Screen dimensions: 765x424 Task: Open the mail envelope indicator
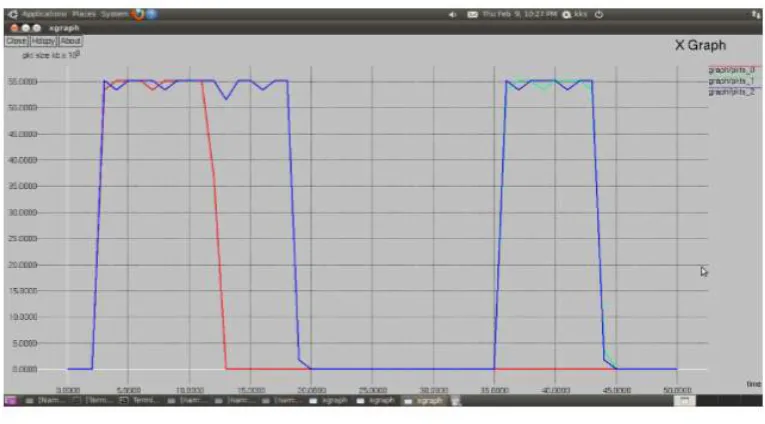pyautogui.click(x=472, y=15)
